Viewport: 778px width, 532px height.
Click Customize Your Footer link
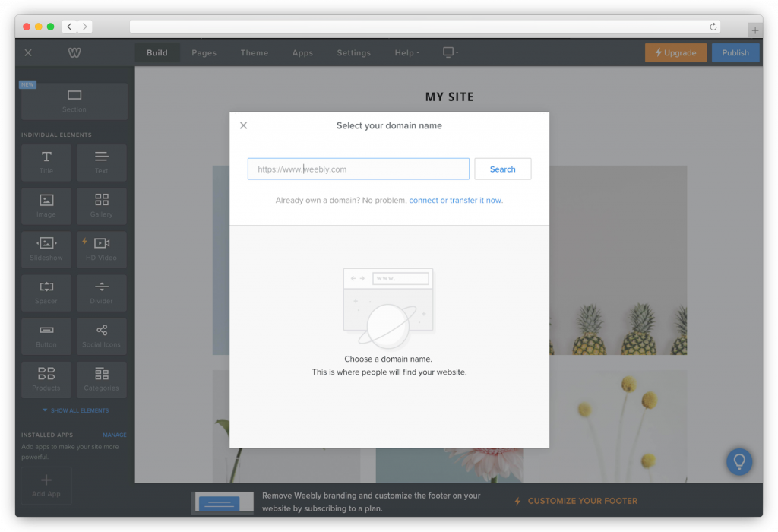click(x=576, y=502)
